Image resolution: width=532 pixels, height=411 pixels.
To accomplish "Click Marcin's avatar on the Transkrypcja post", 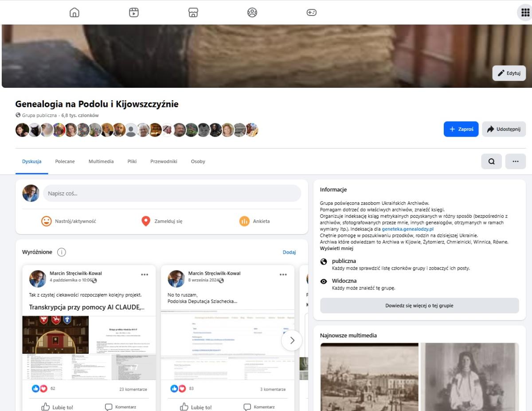I will (38, 279).
